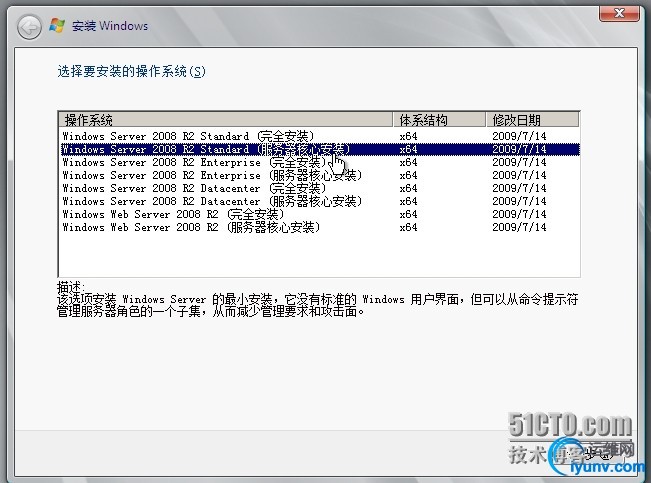Select Windows Web Server 2008 R2 (完全安装)
Screen dimensions: 651x483
(x=319, y=214)
